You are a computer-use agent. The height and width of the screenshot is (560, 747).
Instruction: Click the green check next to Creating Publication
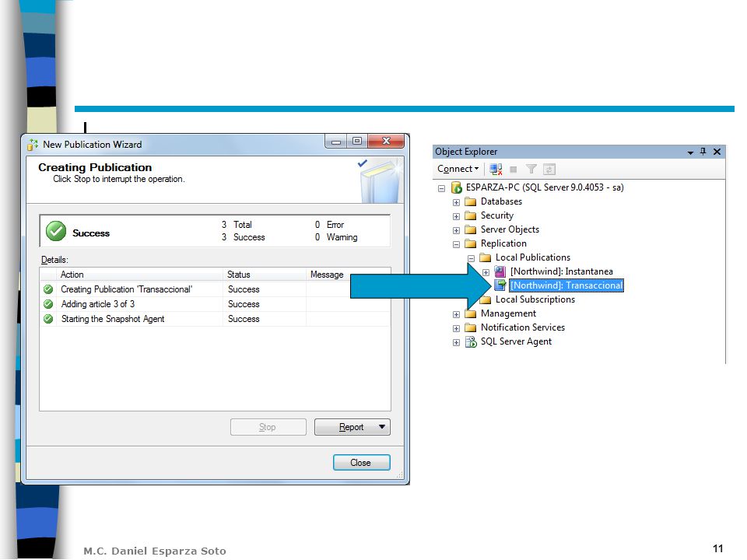(48, 289)
